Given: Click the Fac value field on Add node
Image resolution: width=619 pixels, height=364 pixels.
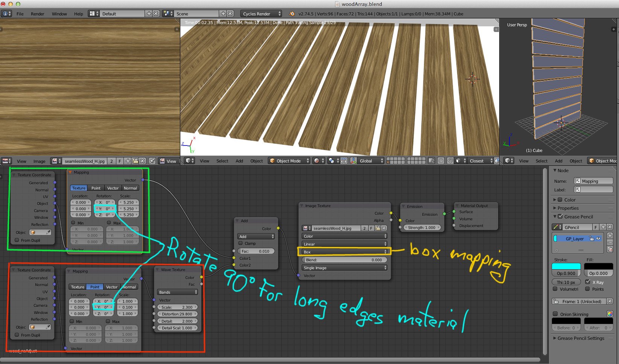Looking at the screenshot, I should pos(256,251).
